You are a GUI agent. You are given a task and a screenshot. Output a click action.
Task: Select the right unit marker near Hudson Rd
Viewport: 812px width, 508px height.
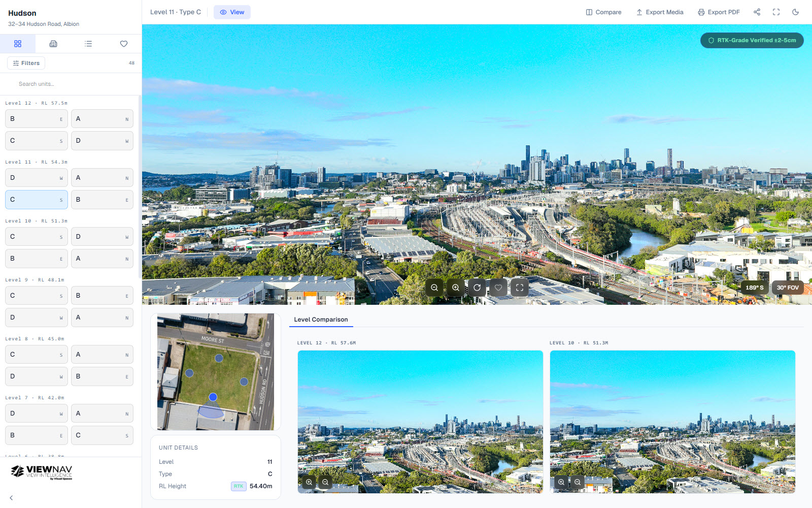(244, 382)
